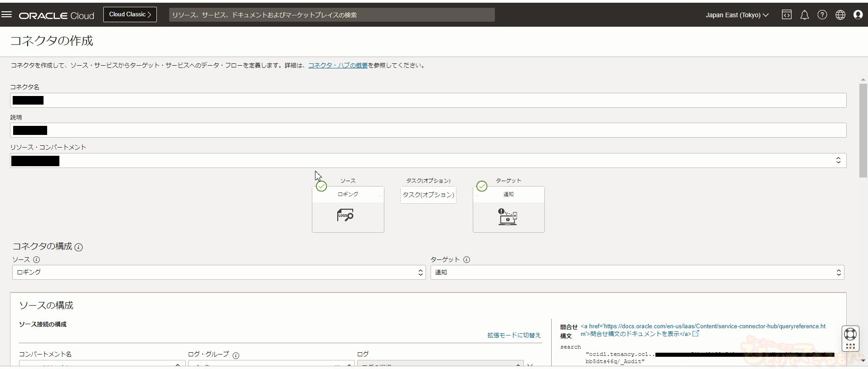The height and width of the screenshot is (369, 868).
Task: Click the language globe icon
Action: 840,15
